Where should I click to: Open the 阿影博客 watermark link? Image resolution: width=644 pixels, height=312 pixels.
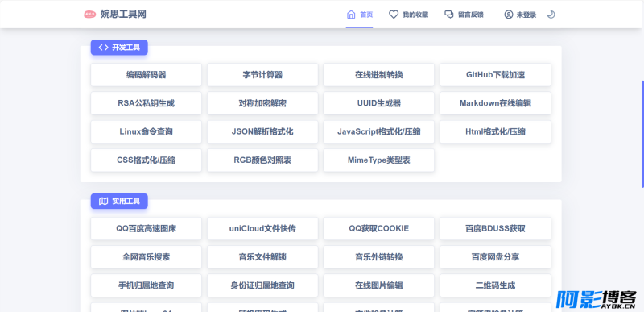point(596,299)
